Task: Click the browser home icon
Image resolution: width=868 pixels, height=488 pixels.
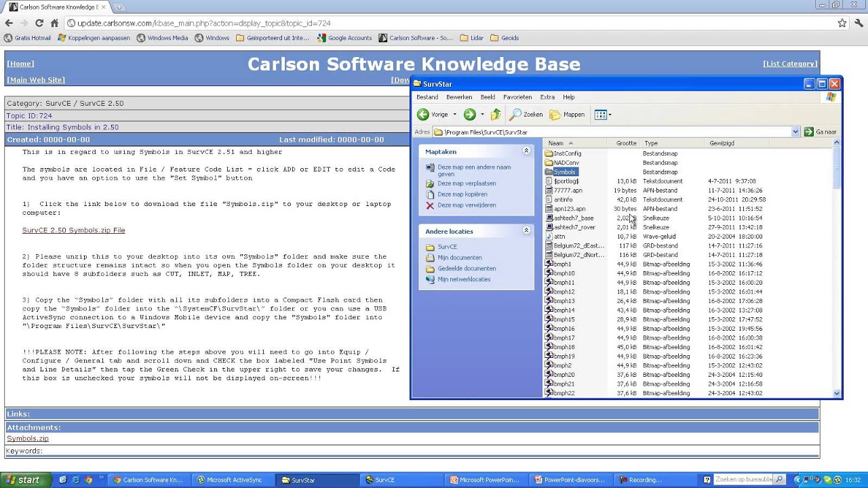Action: point(54,23)
